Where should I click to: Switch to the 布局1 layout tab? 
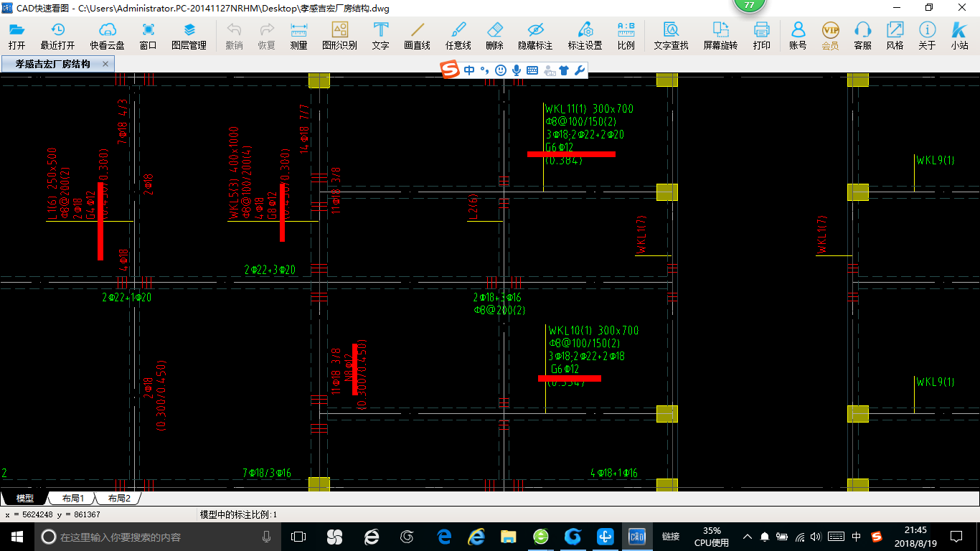tap(72, 498)
